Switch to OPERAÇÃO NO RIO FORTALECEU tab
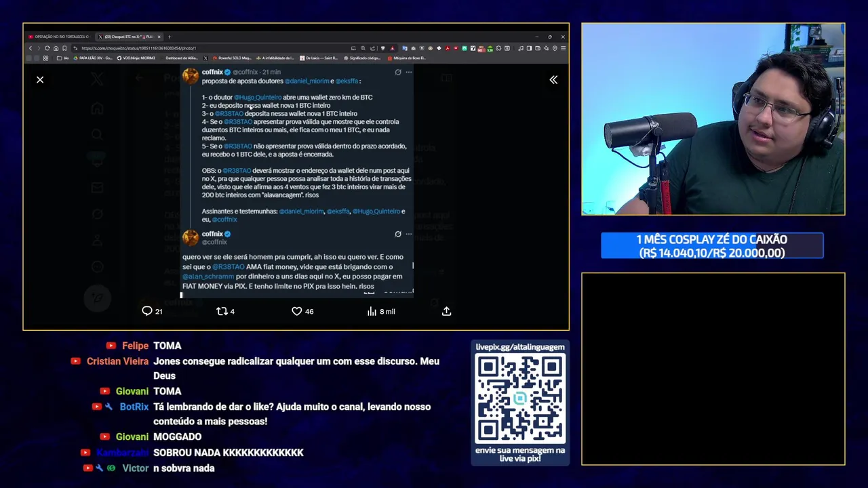868x488 pixels. point(59,37)
